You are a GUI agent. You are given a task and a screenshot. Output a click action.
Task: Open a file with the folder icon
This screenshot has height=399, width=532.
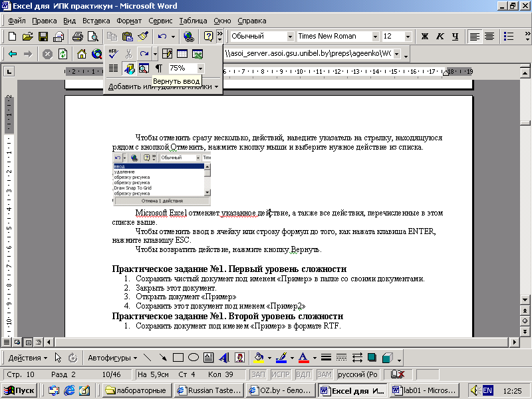pos(27,37)
